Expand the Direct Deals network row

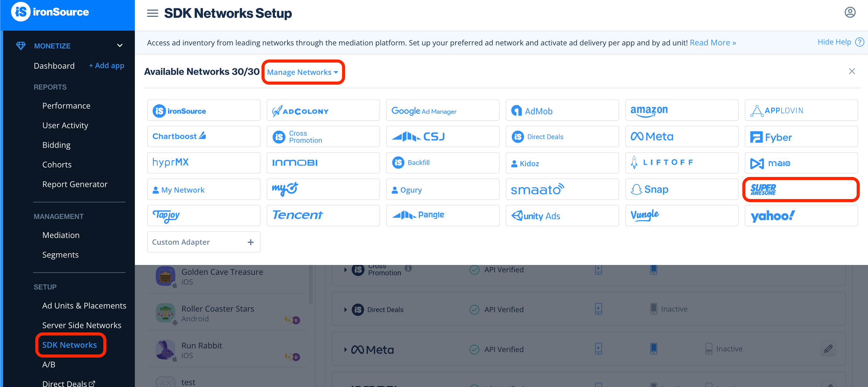coord(345,309)
